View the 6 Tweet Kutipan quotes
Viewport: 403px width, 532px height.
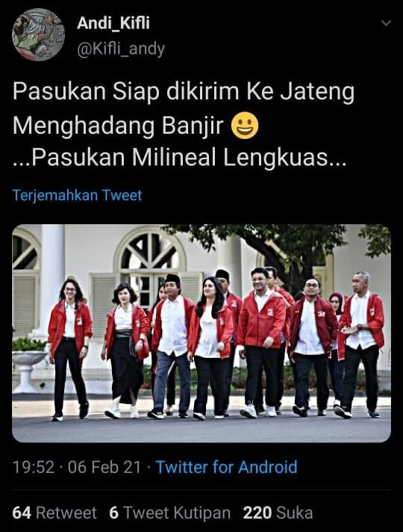pyautogui.click(x=170, y=513)
